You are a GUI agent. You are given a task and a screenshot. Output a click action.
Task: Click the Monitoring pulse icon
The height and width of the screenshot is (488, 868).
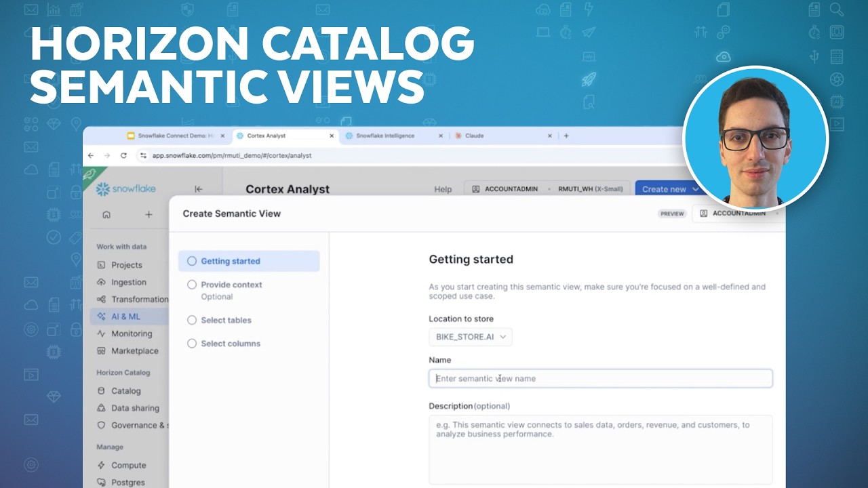click(101, 333)
